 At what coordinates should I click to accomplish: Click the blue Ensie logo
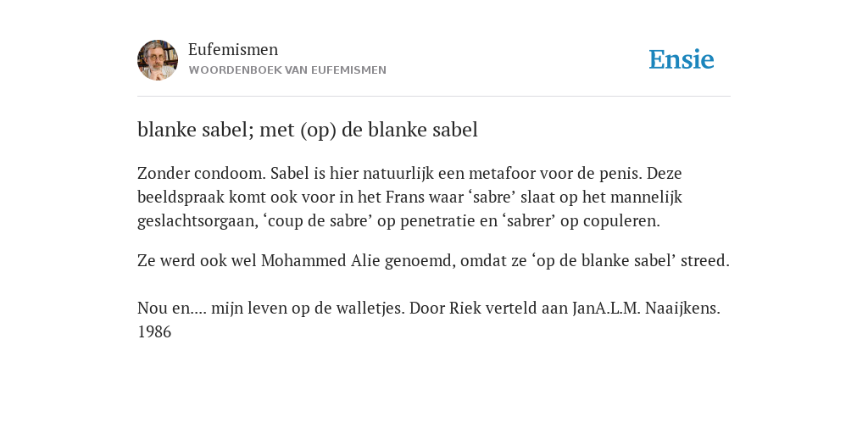click(682, 59)
